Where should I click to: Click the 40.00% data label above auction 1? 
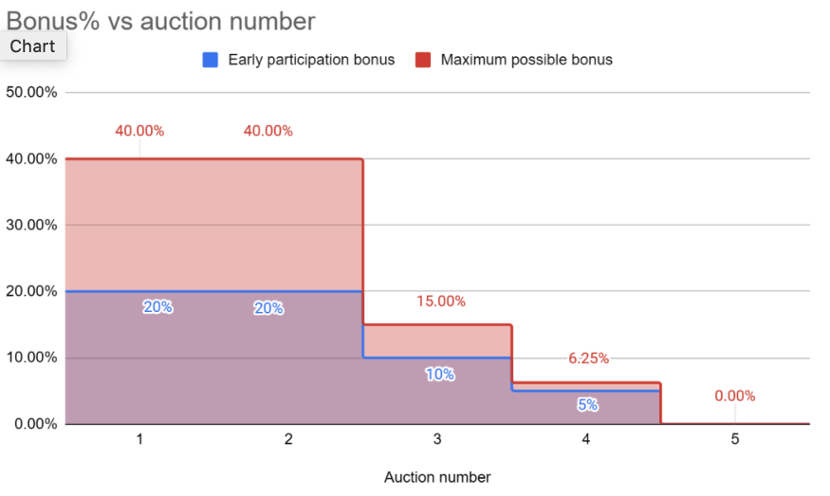(x=140, y=131)
